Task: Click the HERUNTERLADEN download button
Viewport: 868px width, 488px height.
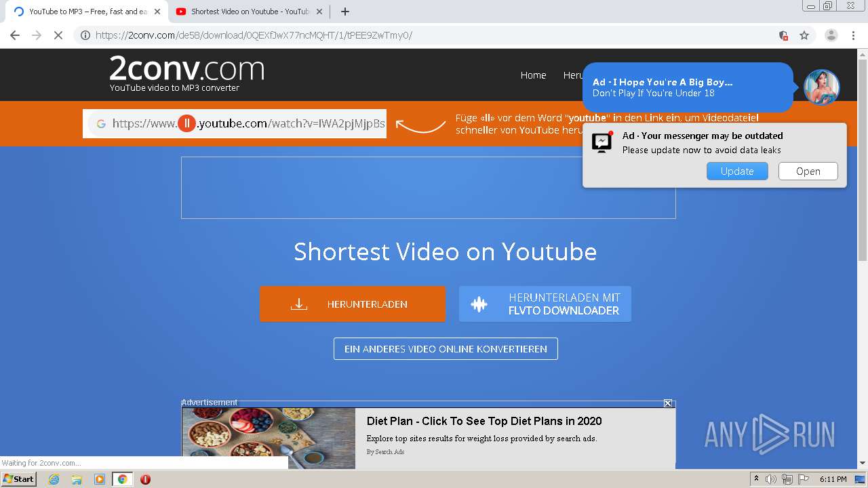Action: 353,304
